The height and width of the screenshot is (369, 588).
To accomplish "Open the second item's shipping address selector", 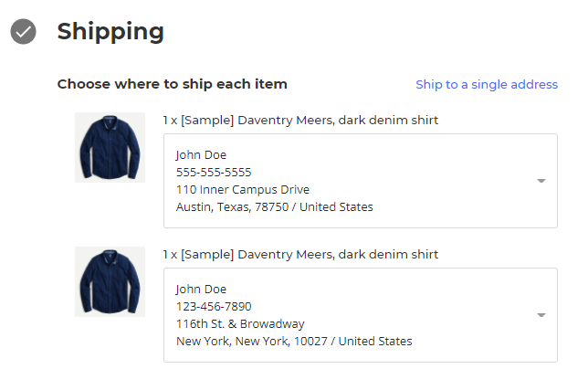I will pos(360,315).
